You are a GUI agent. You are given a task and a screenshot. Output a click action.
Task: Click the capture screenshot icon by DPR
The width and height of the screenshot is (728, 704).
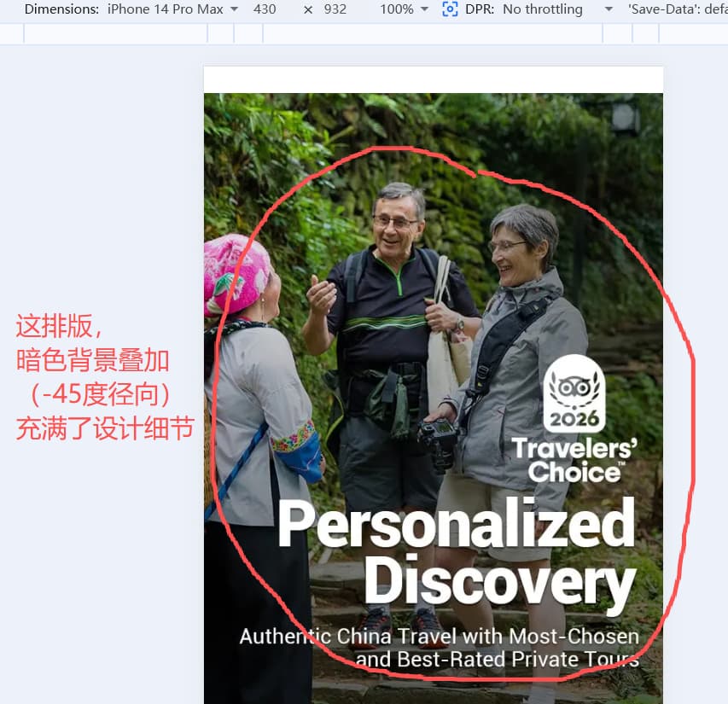click(450, 9)
